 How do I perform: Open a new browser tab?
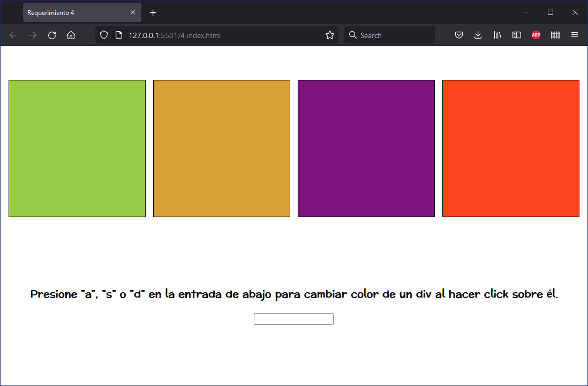coord(153,12)
